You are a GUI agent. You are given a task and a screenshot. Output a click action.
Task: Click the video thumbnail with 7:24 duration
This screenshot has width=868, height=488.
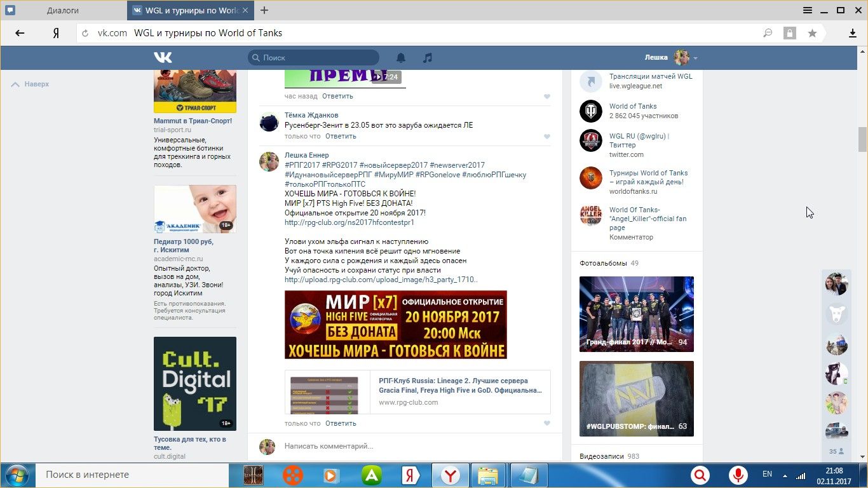pyautogui.click(x=345, y=78)
